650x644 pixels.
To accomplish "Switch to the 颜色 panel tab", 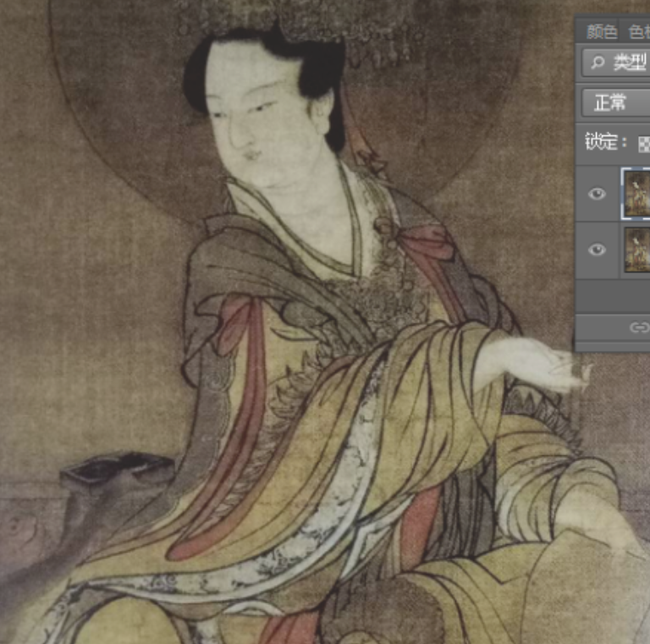I will coord(602,32).
